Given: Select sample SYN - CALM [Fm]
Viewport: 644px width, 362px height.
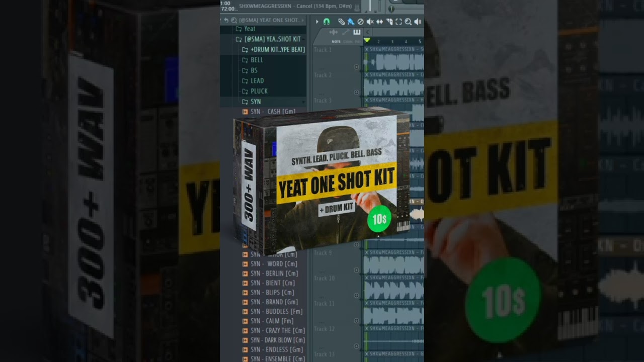Looking at the screenshot, I should (x=268, y=321).
